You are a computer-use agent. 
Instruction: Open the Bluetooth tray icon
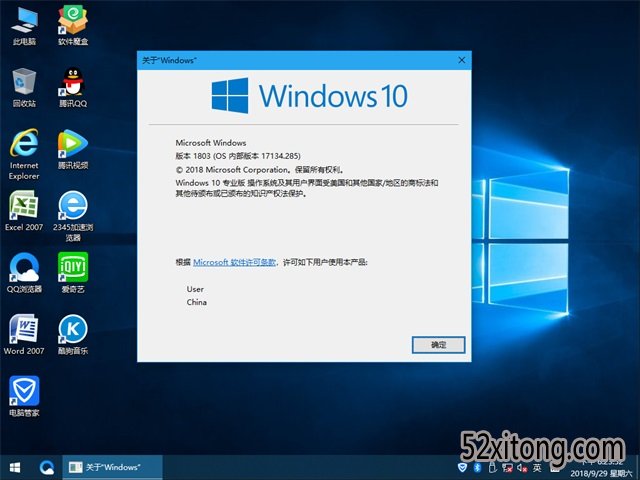click(477, 468)
